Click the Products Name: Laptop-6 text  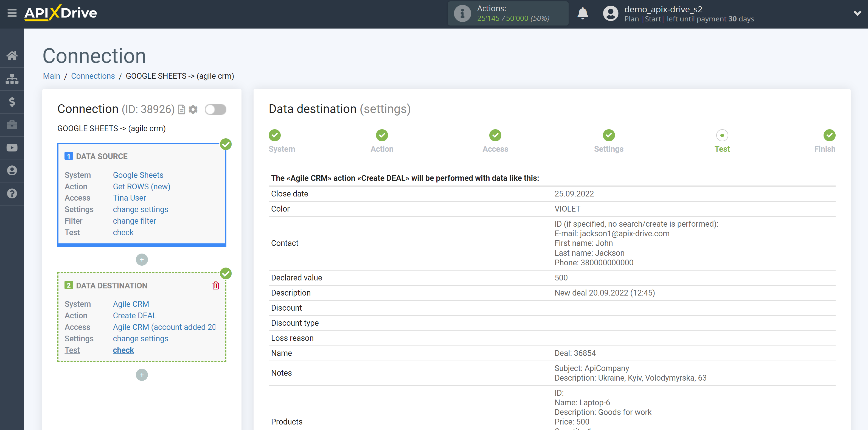[582, 402]
